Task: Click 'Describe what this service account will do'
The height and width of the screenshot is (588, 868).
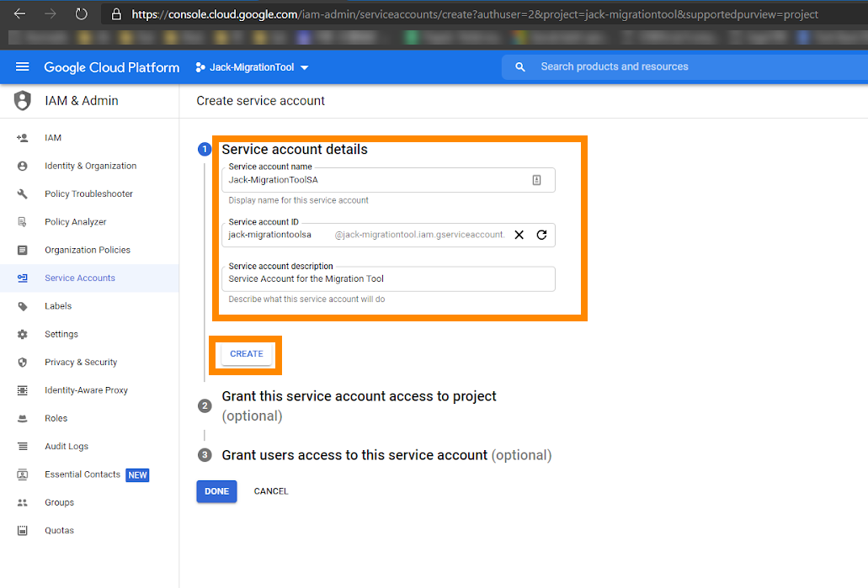Action: (306, 299)
